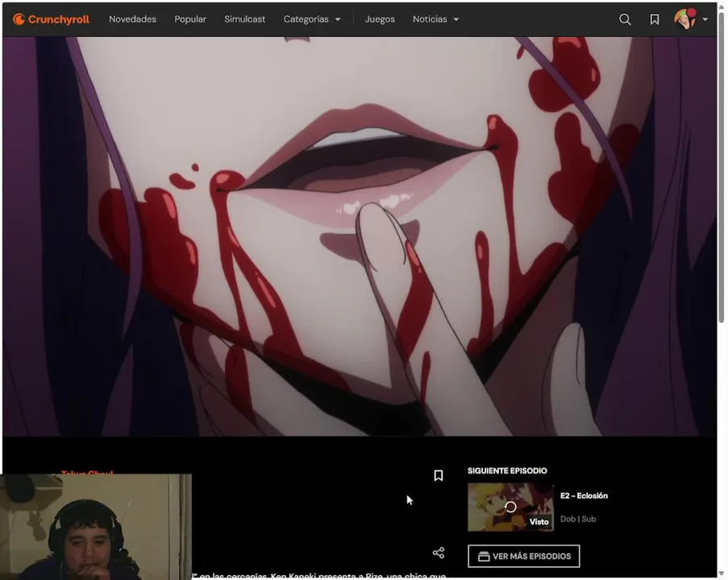Open the watchlist bookmark in header
The image size is (728, 580).
point(654,19)
